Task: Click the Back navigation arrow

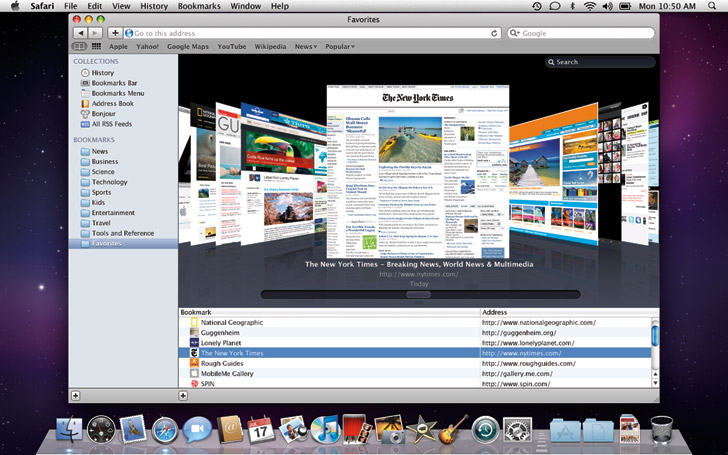Action: pyautogui.click(x=80, y=33)
